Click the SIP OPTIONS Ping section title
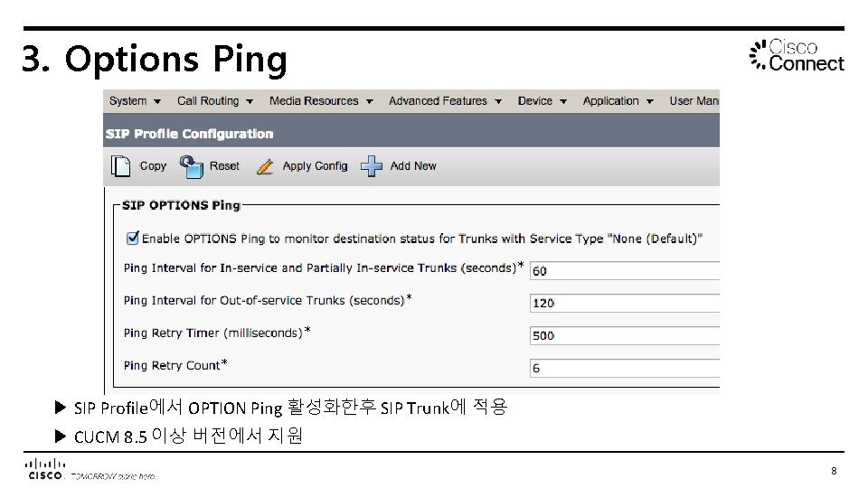 point(181,205)
